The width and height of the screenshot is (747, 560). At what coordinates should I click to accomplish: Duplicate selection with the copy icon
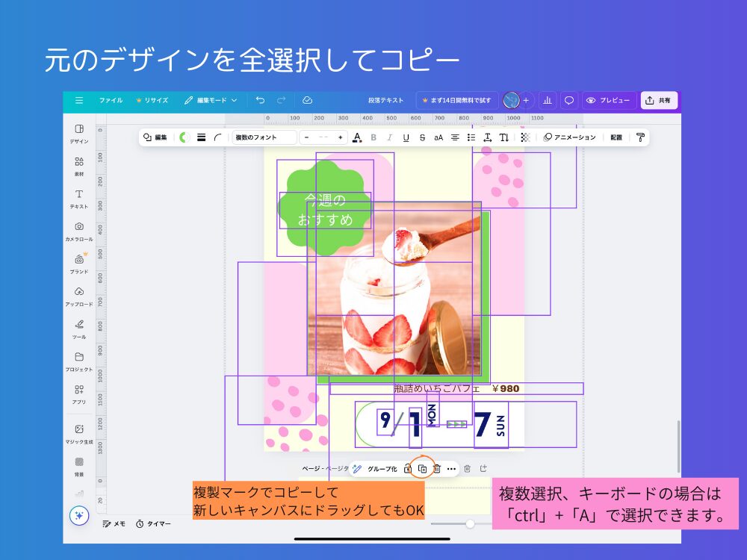423,470
